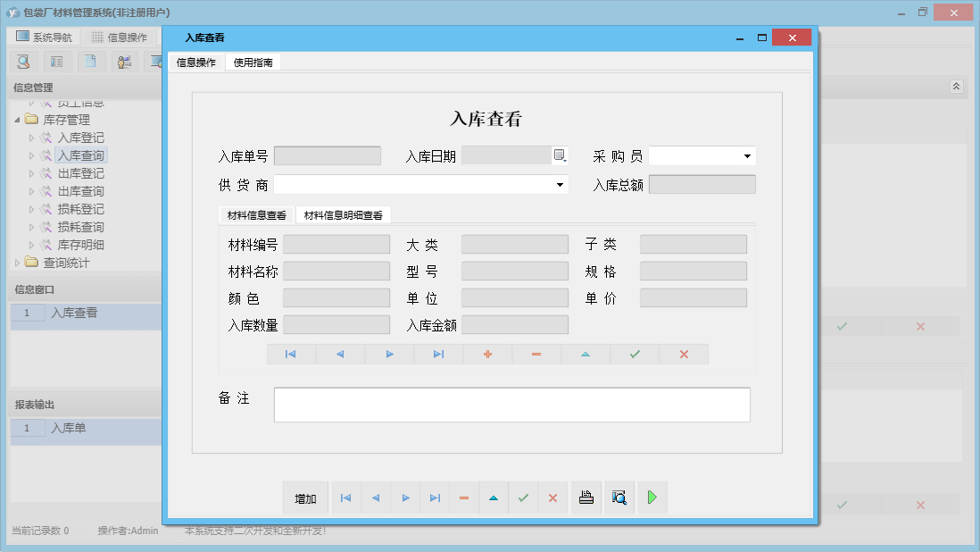The height and width of the screenshot is (552, 980).
Task: Click the blank document icon in the toolbar
Action: click(x=90, y=61)
